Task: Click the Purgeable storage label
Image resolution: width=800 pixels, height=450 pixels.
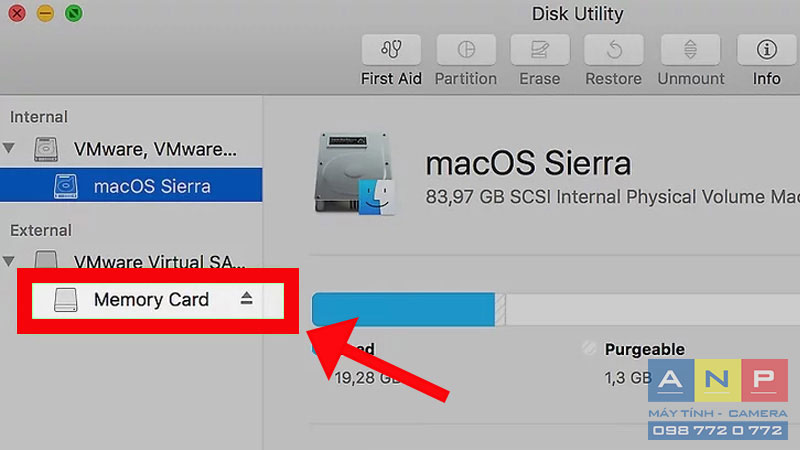Action: pyautogui.click(x=644, y=349)
